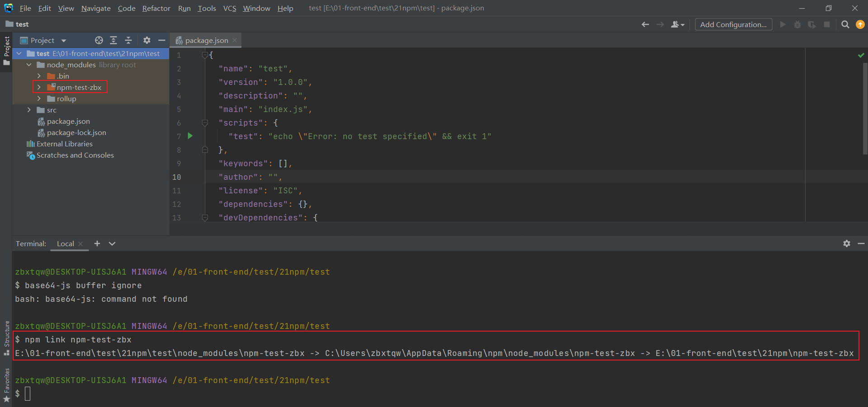
Task: Click the Forward navigation arrow
Action: pyautogui.click(x=660, y=24)
